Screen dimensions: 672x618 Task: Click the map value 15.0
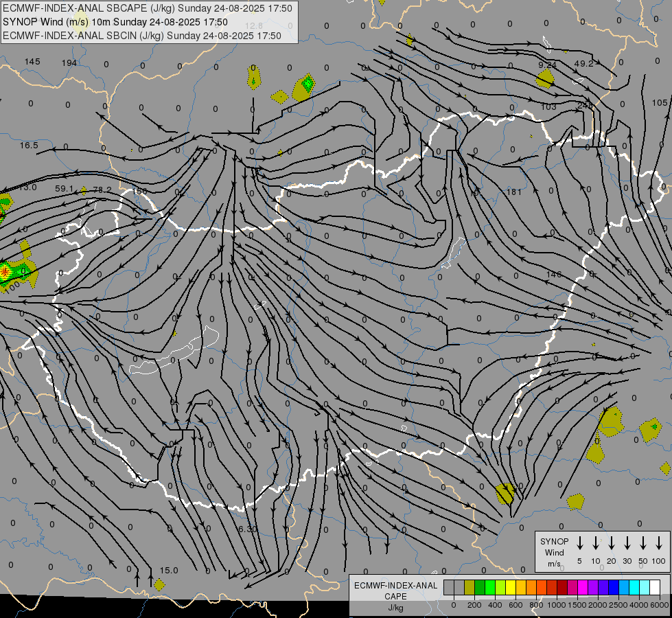169,571
